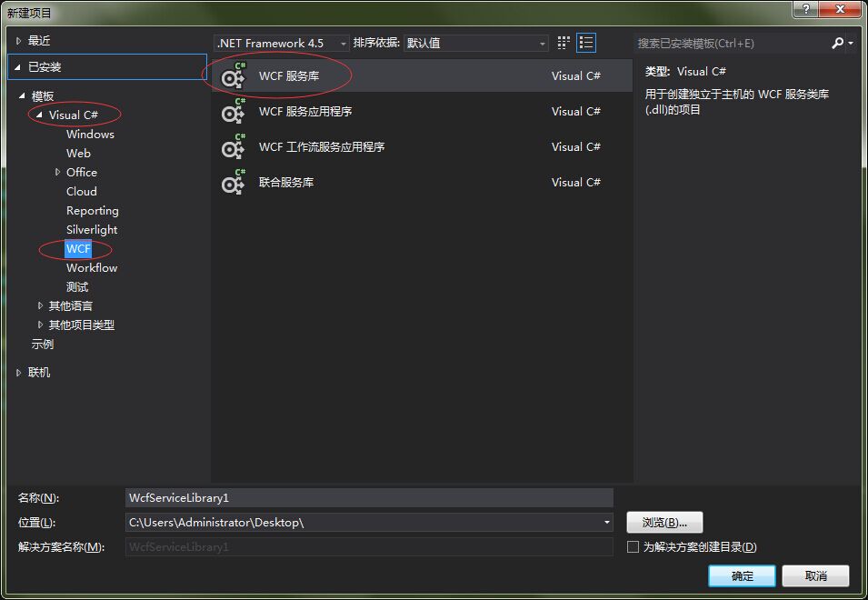Collapse the Visual C# node
This screenshot has height=600, width=868.
[x=39, y=115]
